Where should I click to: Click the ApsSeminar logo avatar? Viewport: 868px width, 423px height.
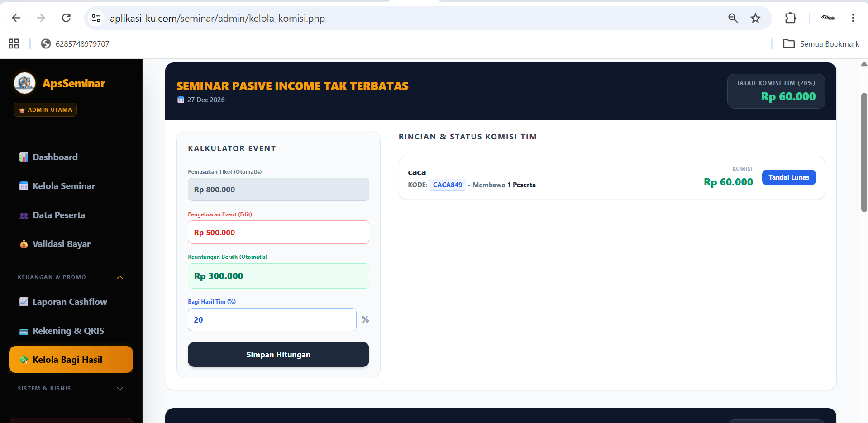(x=25, y=83)
